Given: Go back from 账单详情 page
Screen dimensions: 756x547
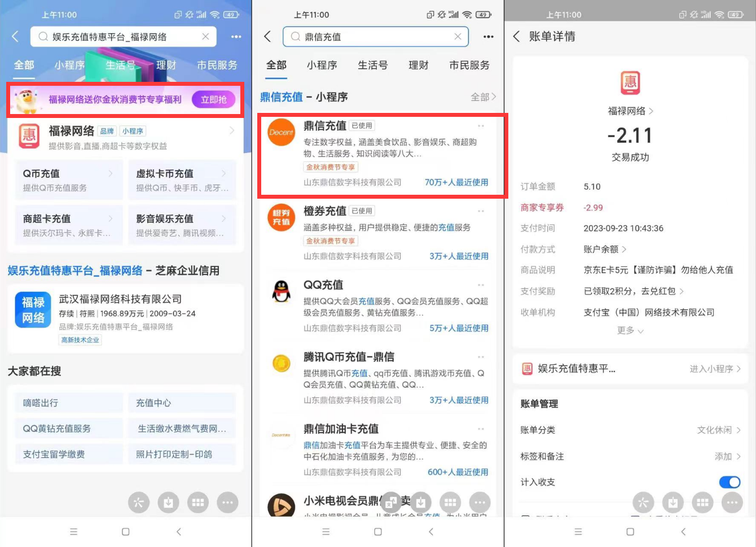Looking at the screenshot, I should [x=516, y=37].
